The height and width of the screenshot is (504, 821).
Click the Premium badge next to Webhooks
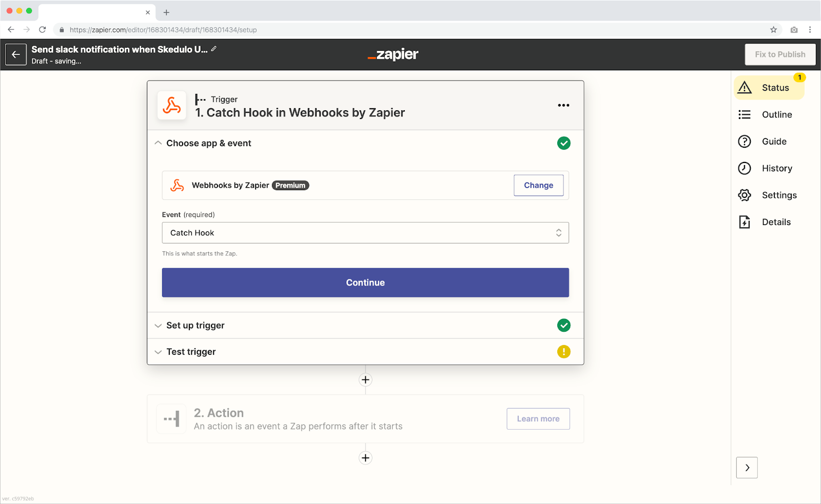290,186
